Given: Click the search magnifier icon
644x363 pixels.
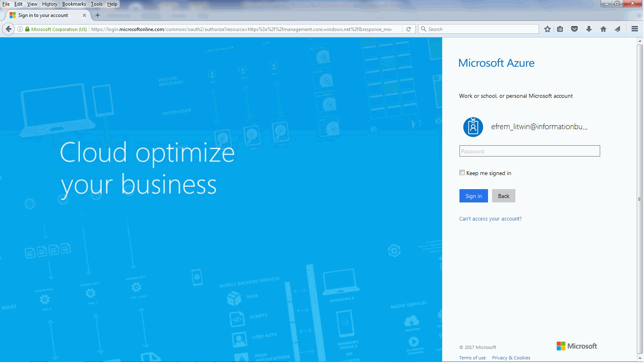Looking at the screenshot, I should coord(423,29).
